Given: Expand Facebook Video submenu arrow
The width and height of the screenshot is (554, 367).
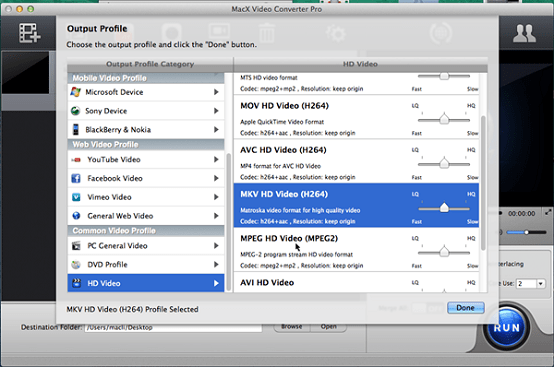Looking at the screenshot, I should coord(216,178).
